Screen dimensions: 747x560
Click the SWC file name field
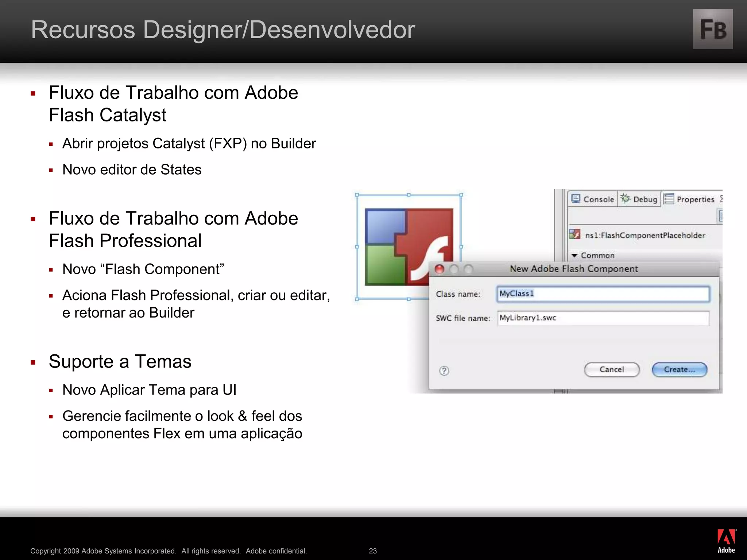tap(603, 318)
